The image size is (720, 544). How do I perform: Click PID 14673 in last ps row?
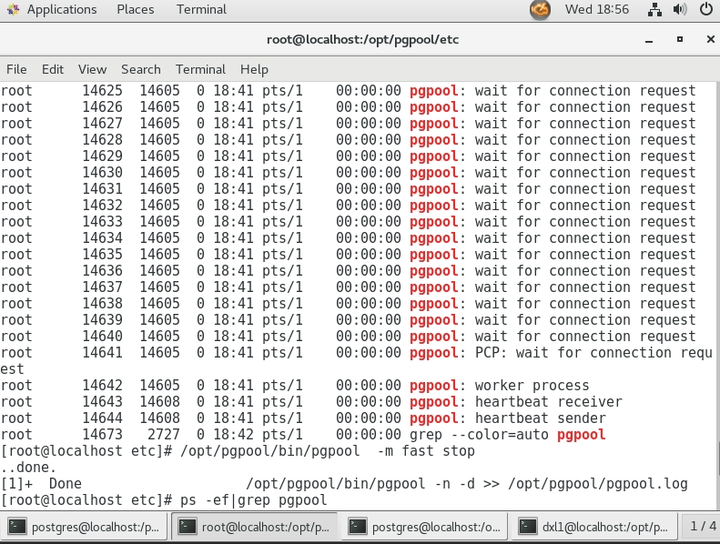pos(102,434)
